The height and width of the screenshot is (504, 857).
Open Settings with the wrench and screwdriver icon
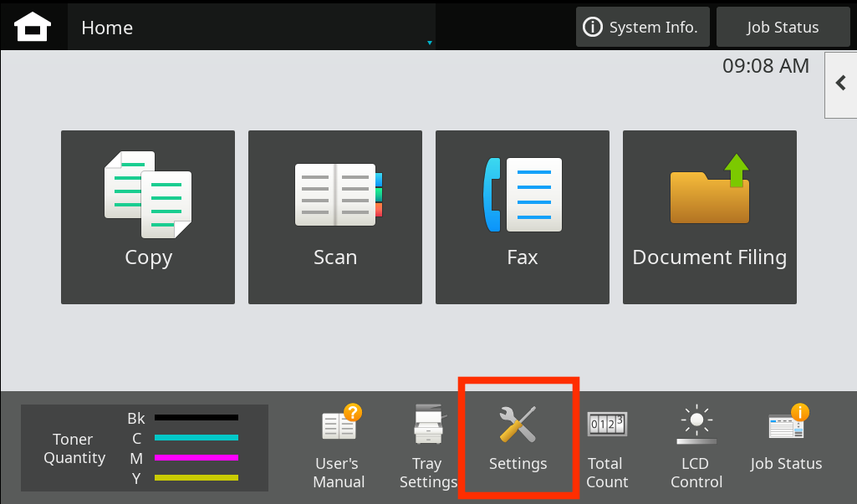click(518, 439)
